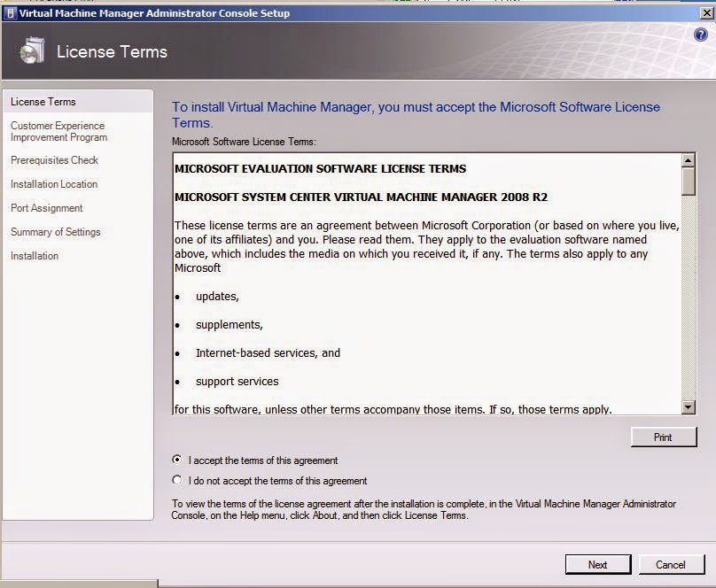The height and width of the screenshot is (588, 716).
Task: Click the Cancel button
Action: [x=672, y=565]
